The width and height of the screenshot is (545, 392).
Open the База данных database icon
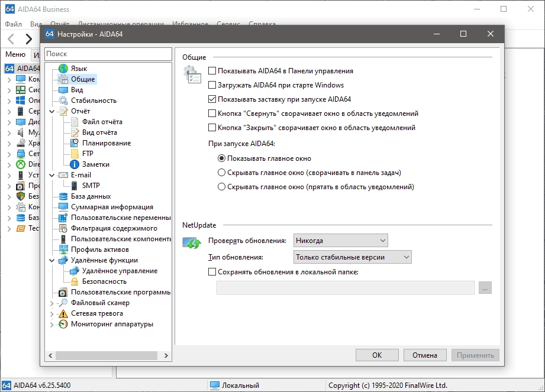(63, 196)
